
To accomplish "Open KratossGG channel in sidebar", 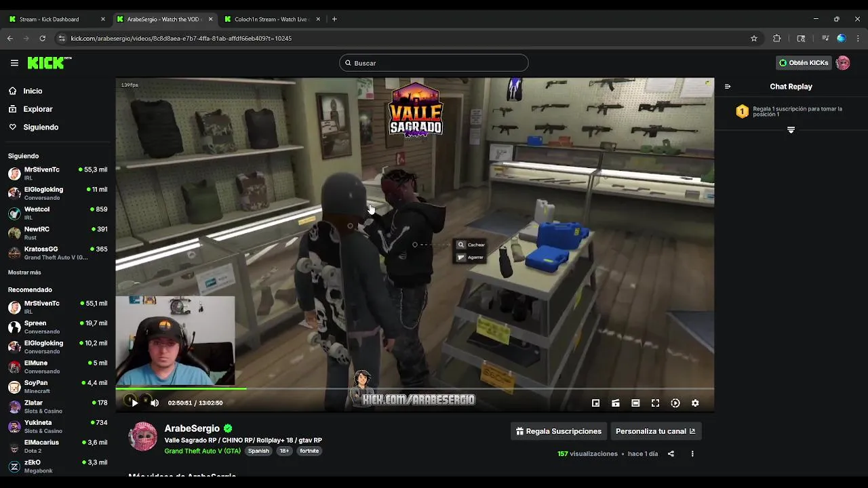I will point(58,253).
